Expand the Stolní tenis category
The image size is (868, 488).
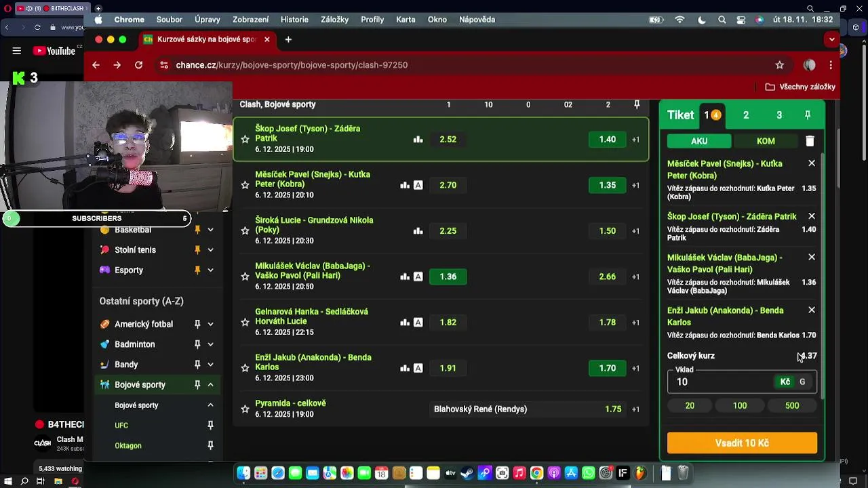pyautogui.click(x=210, y=250)
